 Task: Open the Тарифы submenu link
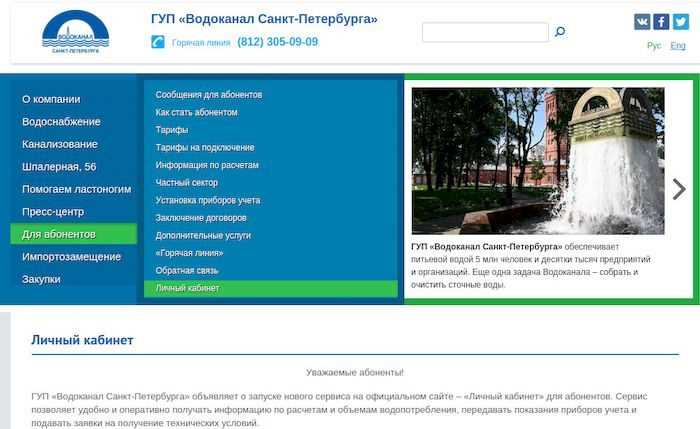(172, 130)
